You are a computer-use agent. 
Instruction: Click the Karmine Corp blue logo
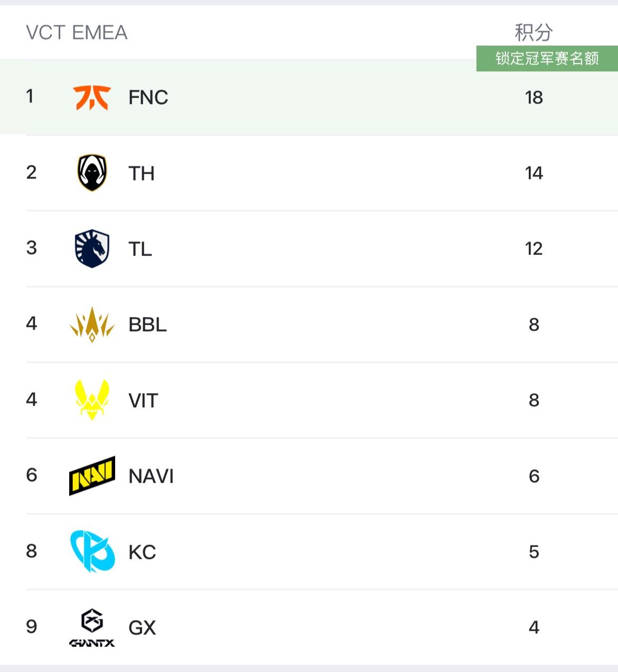point(92,552)
